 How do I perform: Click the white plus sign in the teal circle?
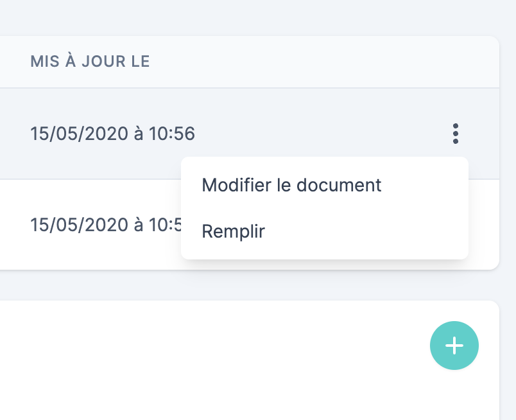pos(454,346)
